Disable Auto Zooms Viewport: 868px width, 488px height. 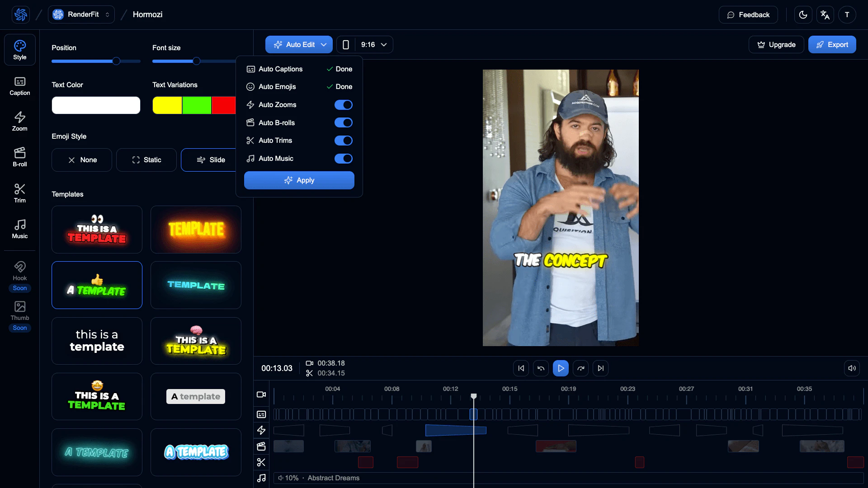click(x=343, y=104)
